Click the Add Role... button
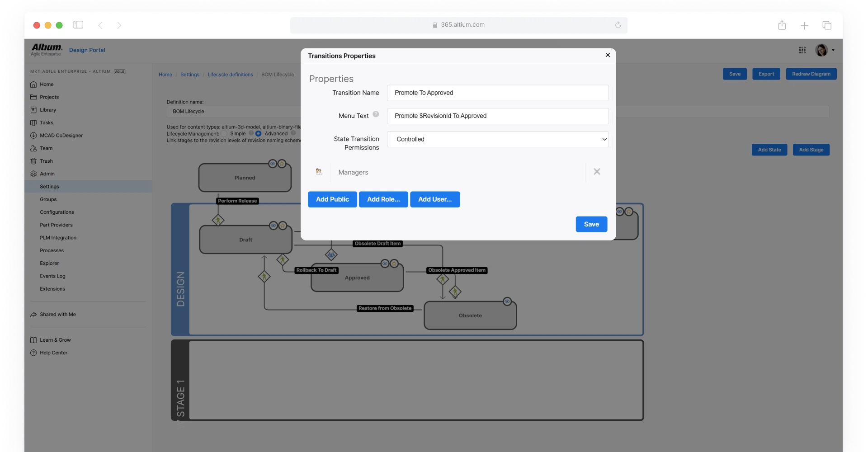This screenshot has height=452, width=868. (383, 199)
